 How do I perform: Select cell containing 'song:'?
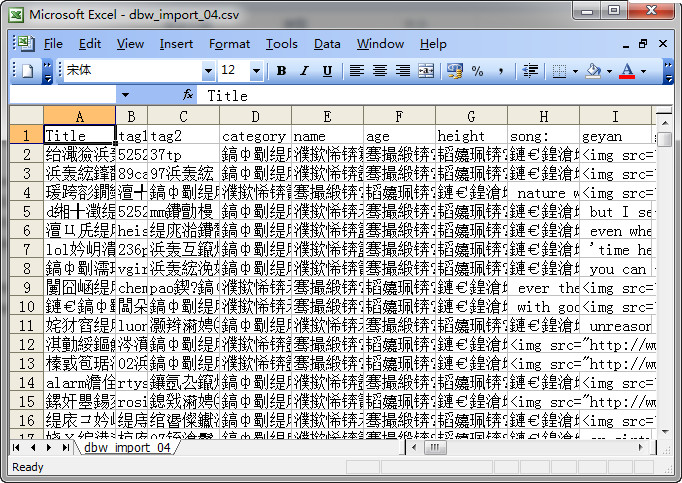point(544,136)
